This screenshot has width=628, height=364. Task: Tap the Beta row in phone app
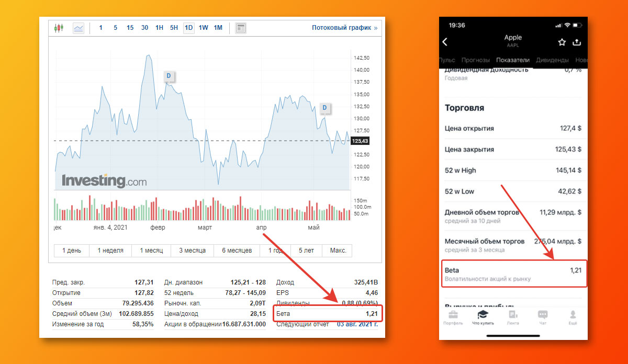pyautogui.click(x=514, y=274)
